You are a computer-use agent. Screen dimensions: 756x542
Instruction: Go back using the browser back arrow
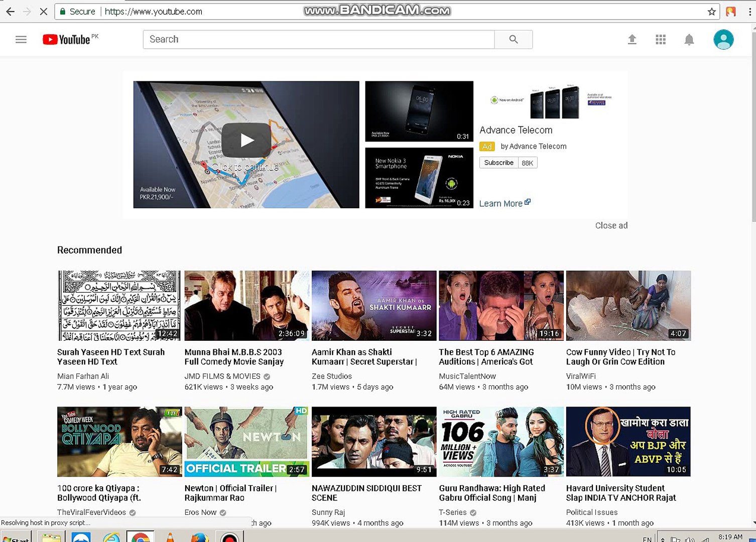[x=10, y=12]
